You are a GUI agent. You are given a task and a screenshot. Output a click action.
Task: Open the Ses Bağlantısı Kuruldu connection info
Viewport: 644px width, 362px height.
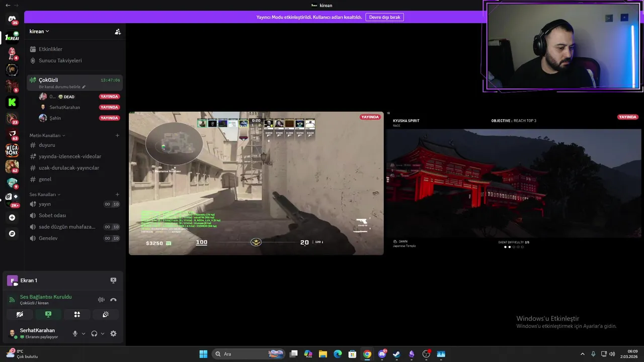(x=46, y=297)
